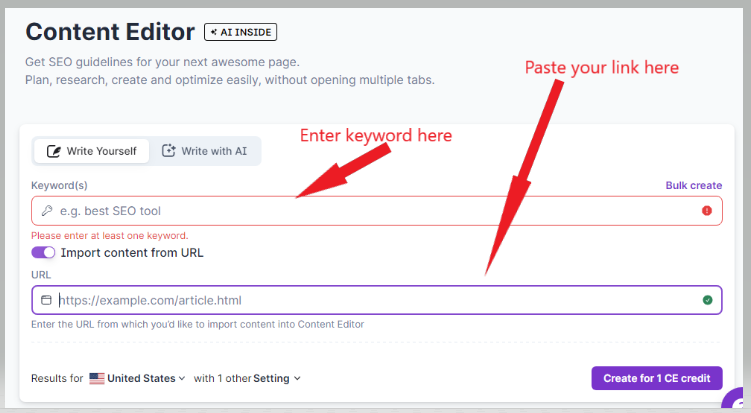
Task: Click the pen icon on Write Yourself
Action: pyautogui.click(x=54, y=151)
